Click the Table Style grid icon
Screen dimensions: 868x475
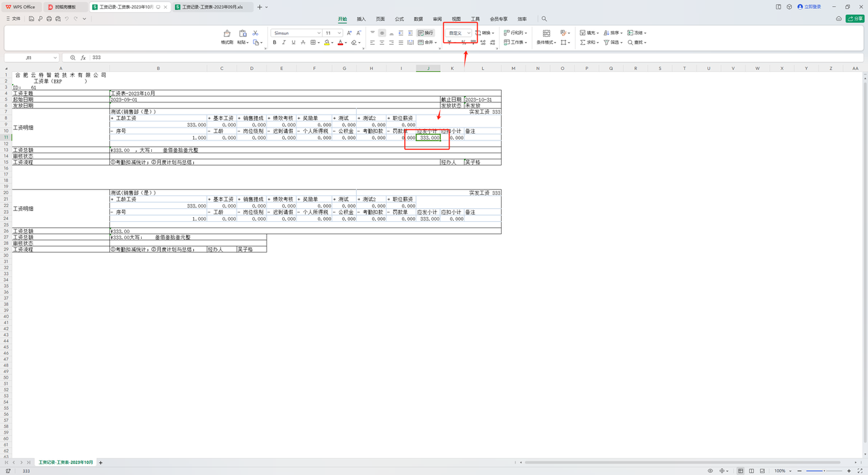click(x=564, y=33)
